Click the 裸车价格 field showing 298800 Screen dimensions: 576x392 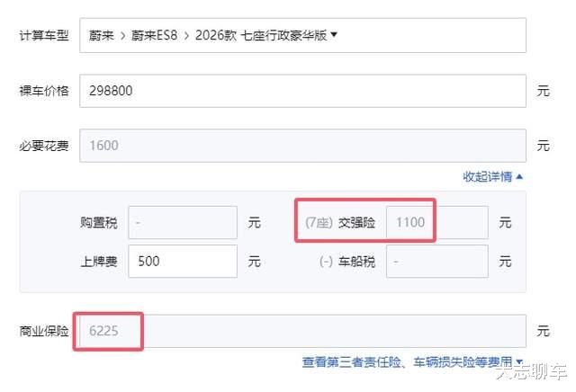[302, 91]
